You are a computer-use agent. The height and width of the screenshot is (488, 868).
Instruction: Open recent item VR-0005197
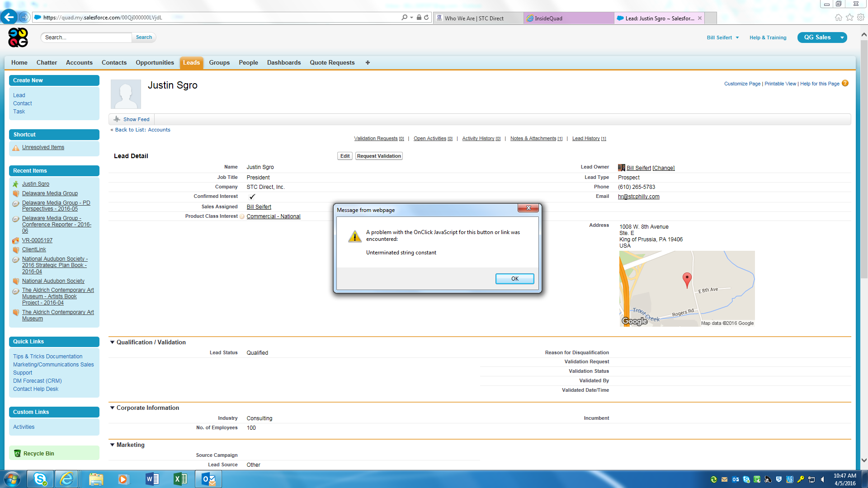37,240
